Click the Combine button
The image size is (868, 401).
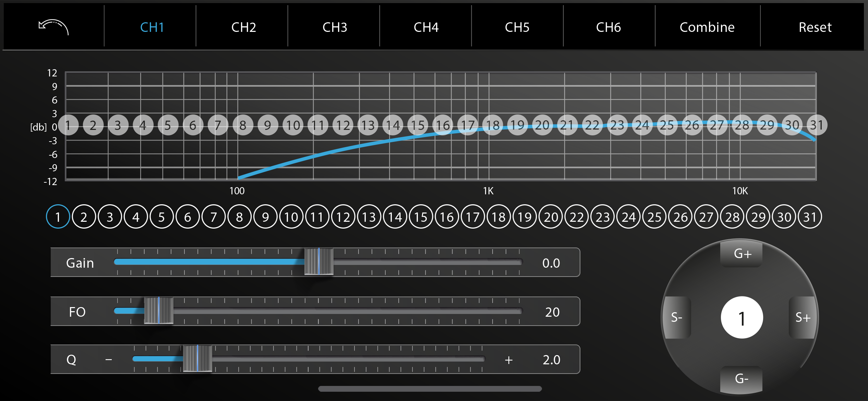[x=707, y=27]
